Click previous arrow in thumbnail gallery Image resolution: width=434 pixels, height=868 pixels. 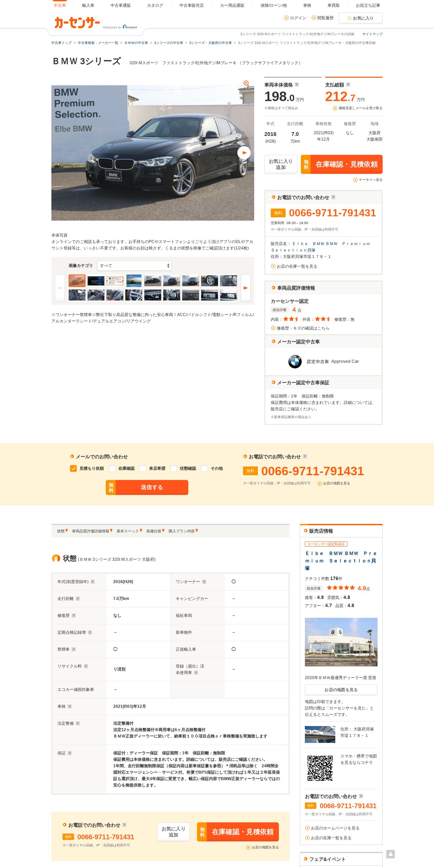point(60,288)
